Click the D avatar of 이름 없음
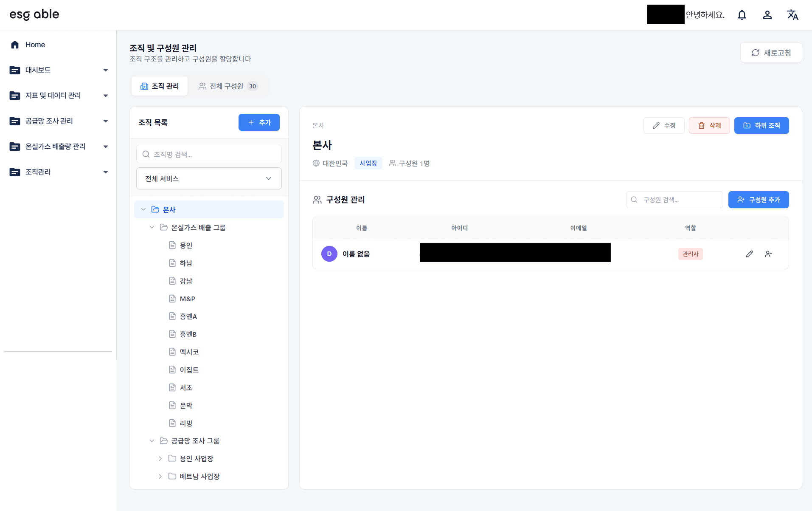This screenshot has height=511, width=812. pos(329,254)
